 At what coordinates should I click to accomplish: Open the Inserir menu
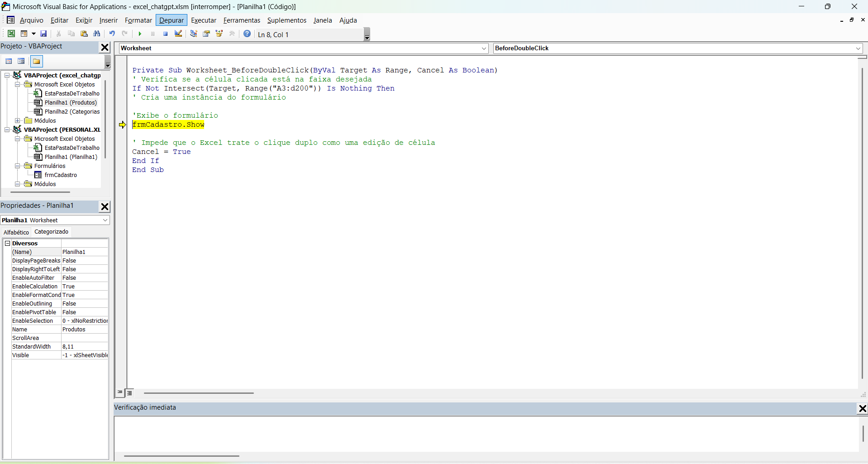point(109,20)
